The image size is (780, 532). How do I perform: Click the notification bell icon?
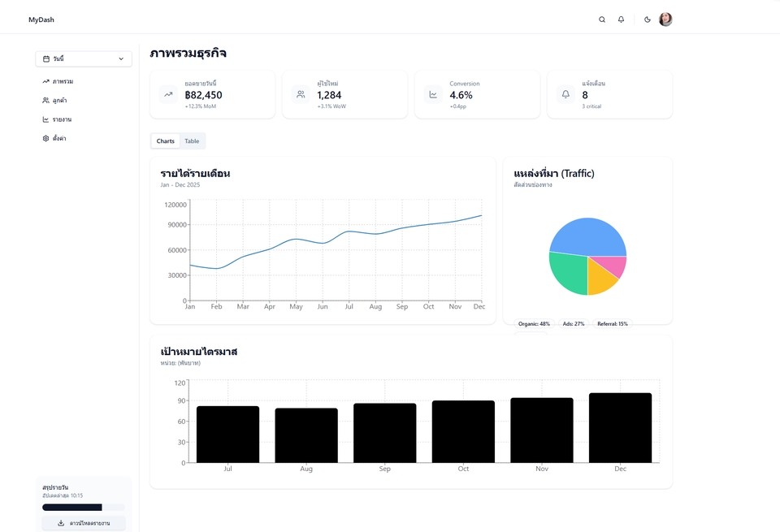(621, 19)
